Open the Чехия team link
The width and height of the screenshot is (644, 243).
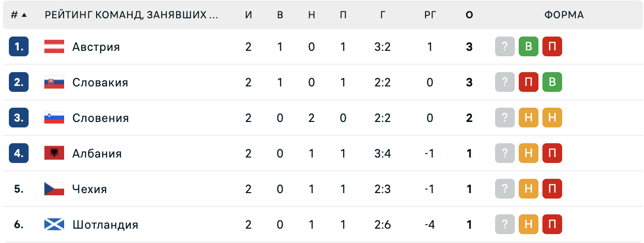point(89,189)
